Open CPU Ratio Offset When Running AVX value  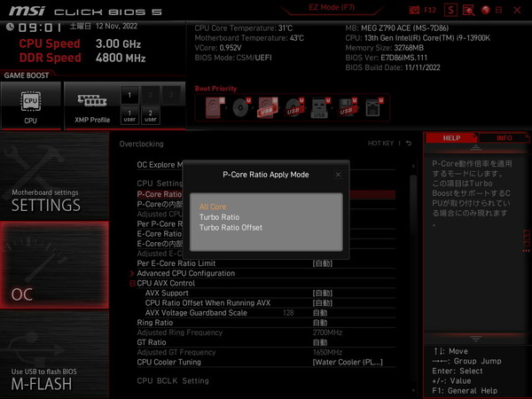point(323,303)
